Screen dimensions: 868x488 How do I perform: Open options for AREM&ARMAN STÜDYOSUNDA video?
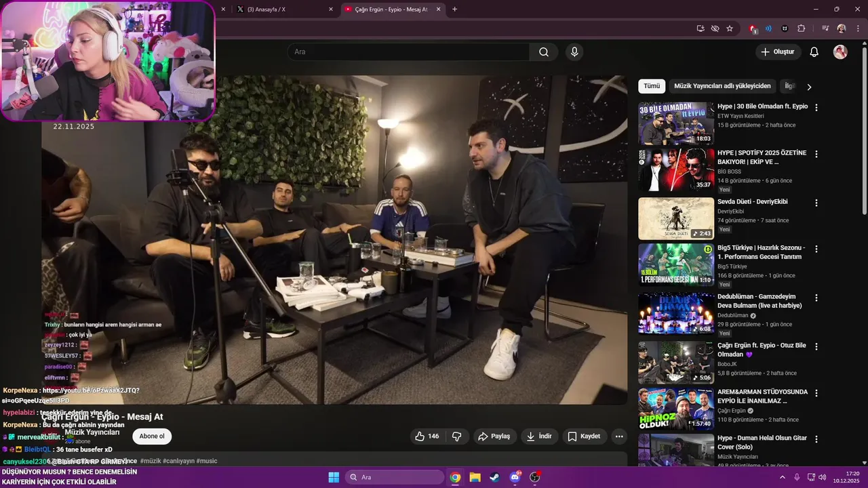(816, 392)
